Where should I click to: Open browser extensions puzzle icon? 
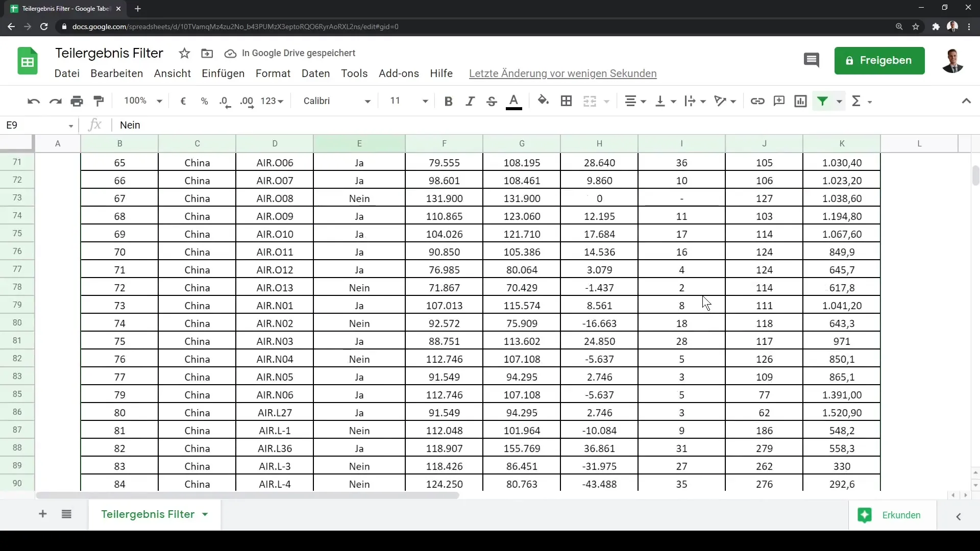point(936,27)
